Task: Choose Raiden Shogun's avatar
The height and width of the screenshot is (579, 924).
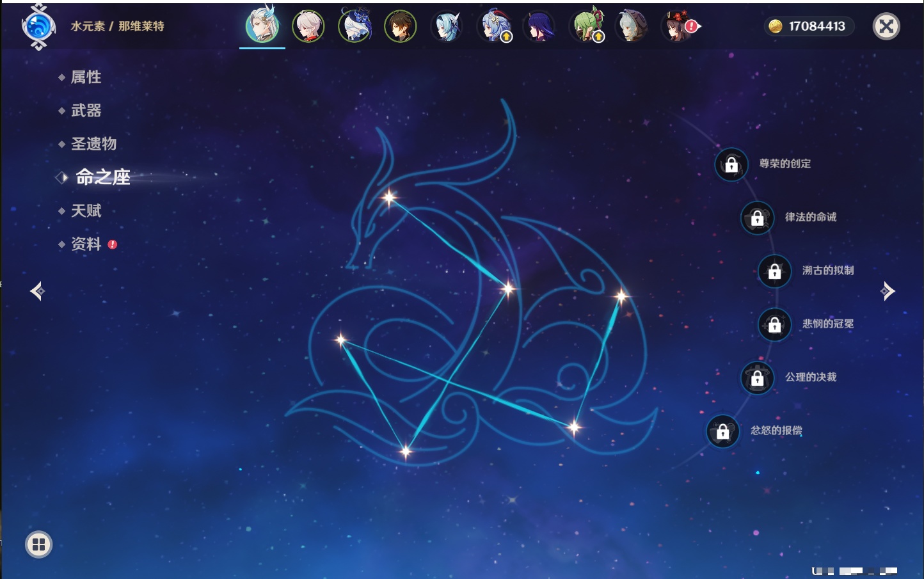Action: (x=539, y=26)
